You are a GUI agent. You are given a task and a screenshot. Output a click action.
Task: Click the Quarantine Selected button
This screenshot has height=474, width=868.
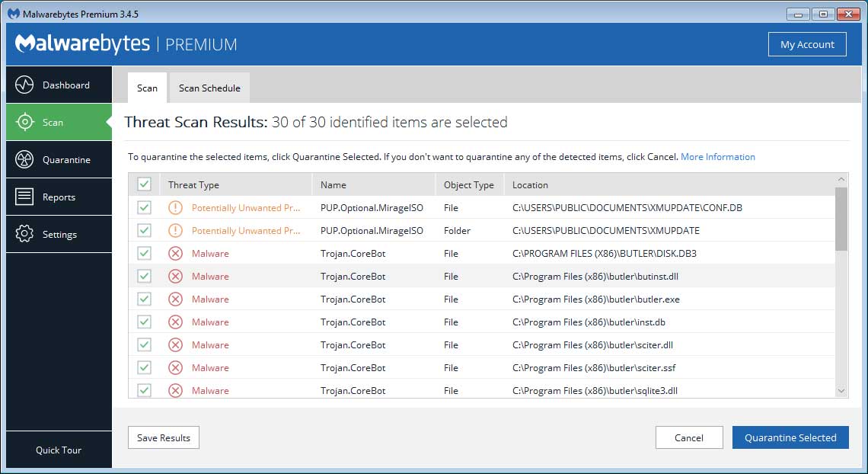point(790,437)
